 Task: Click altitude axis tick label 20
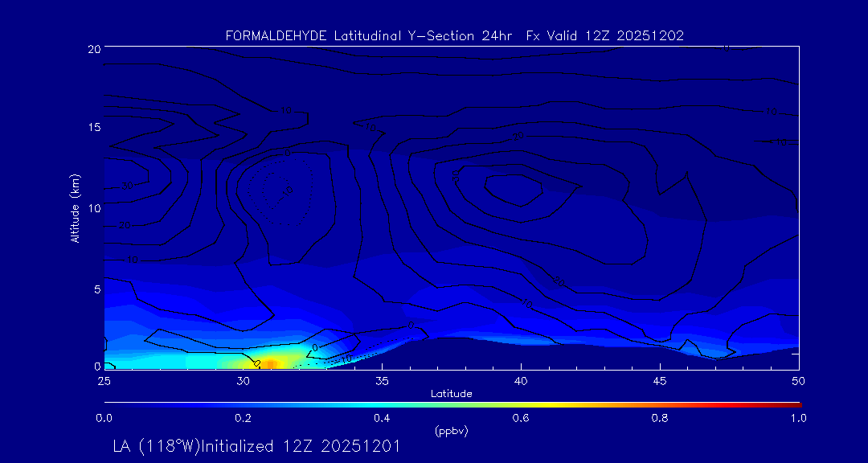(x=93, y=48)
